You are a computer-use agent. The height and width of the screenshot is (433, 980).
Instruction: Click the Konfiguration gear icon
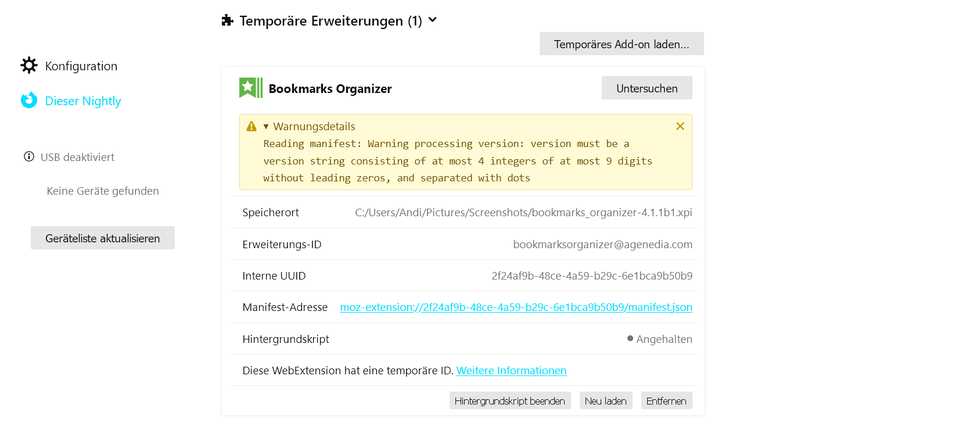pyautogui.click(x=29, y=66)
